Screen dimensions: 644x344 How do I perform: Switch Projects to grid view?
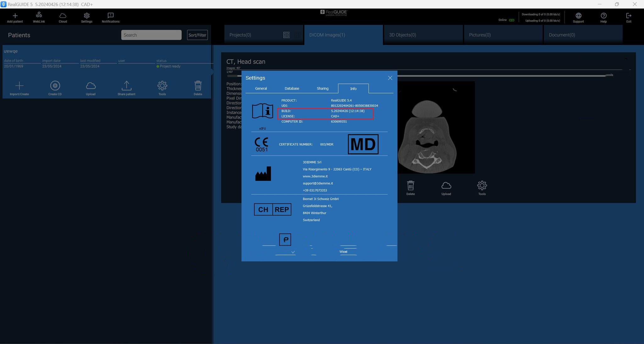297,35
